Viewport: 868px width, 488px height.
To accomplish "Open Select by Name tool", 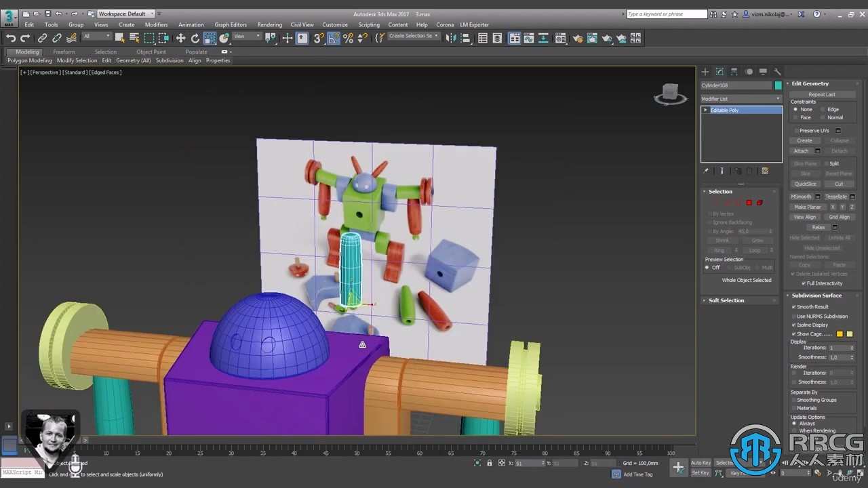I will point(134,39).
